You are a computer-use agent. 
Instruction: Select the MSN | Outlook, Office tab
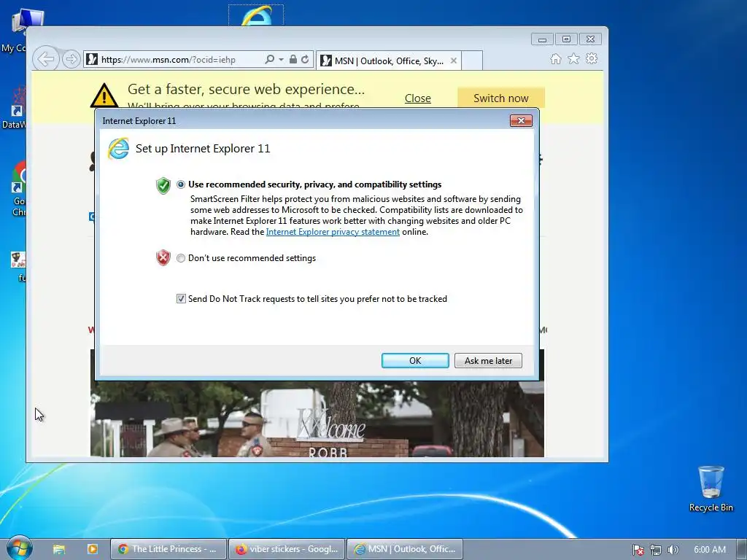388,61
